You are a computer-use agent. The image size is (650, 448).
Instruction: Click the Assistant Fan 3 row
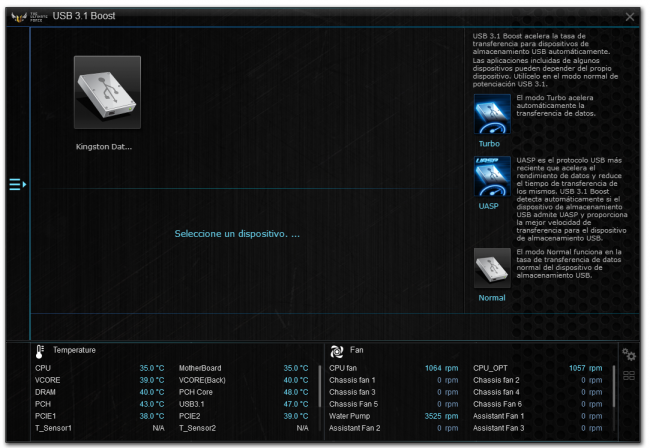pyautogui.click(x=538, y=428)
